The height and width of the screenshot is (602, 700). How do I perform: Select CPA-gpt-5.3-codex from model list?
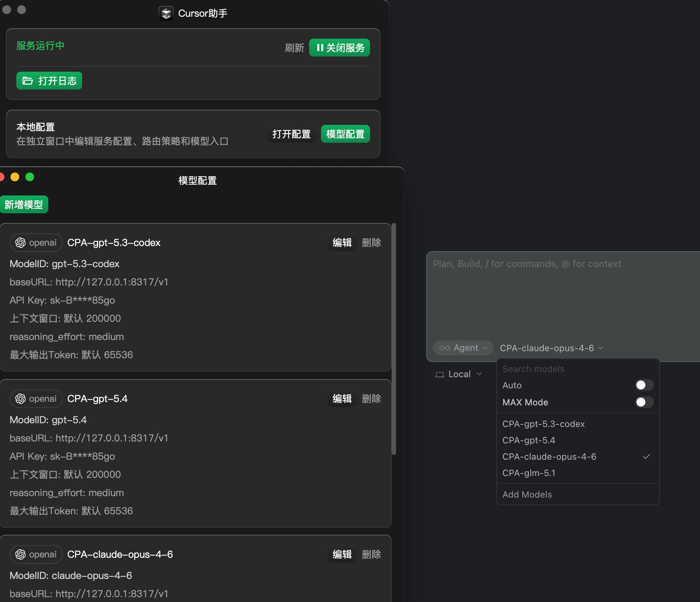(x=578, y=424)
